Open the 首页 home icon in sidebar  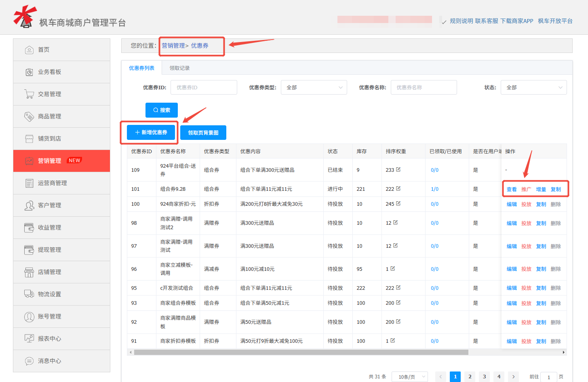[x=29, y=49]
